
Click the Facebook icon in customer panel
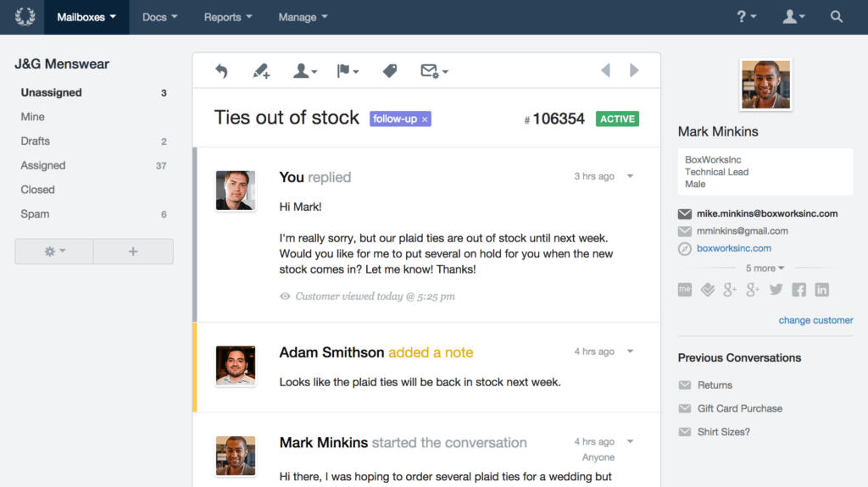click(798, 290)
